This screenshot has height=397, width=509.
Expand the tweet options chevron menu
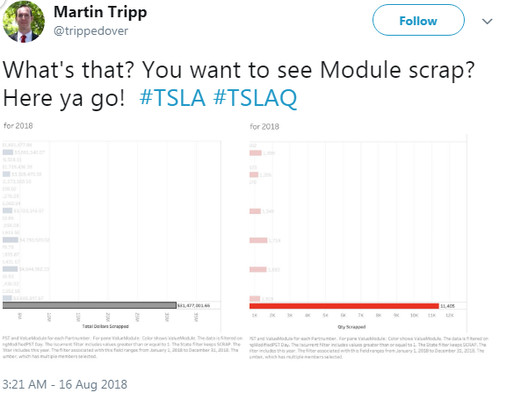tap(487, 21)
